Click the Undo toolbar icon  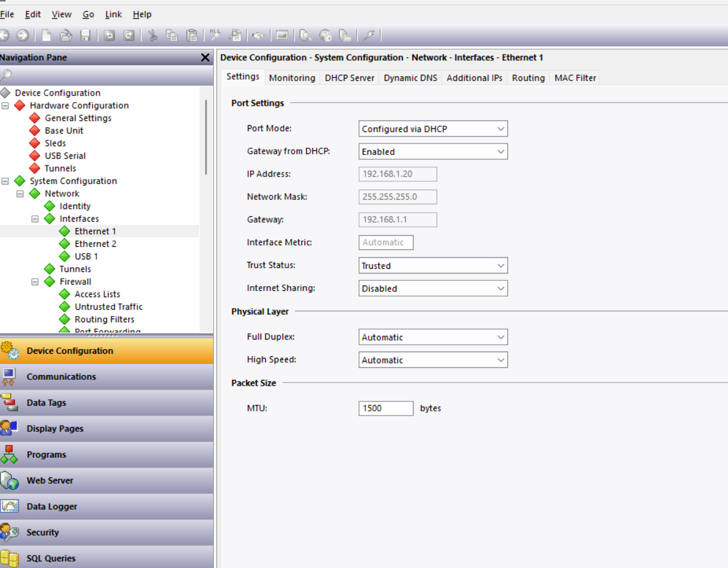click(109, 36)
